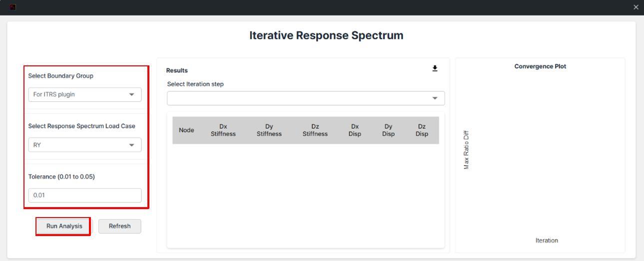Click the Select Response Spectrum Load Case label
The image size is (644, 261).
(x=82, y=126)
